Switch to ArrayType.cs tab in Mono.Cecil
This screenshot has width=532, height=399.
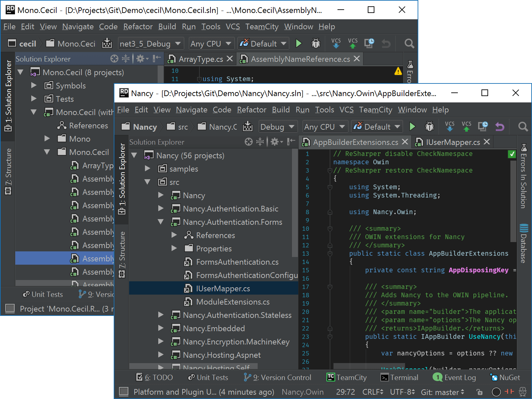tap(201, 59)
